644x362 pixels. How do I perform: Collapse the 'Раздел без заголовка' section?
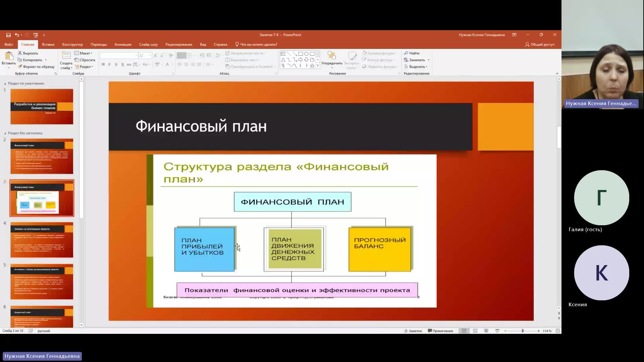pyautogui.click(x=5, y=133)
